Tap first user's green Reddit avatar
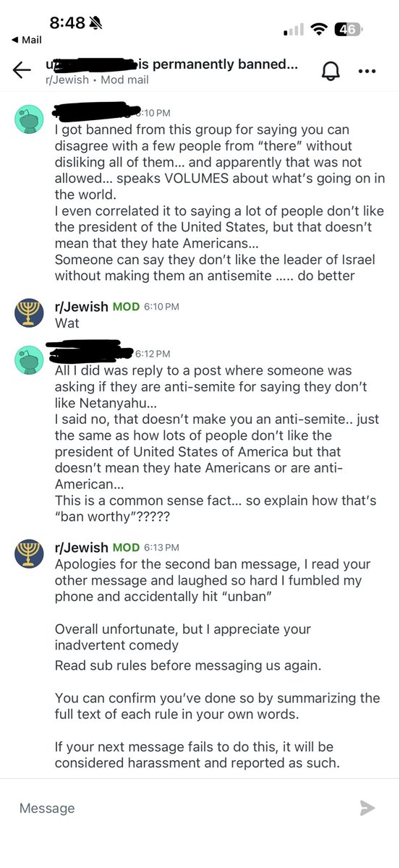This screenshot has width=400, height=868. click(x=30, y=118)
